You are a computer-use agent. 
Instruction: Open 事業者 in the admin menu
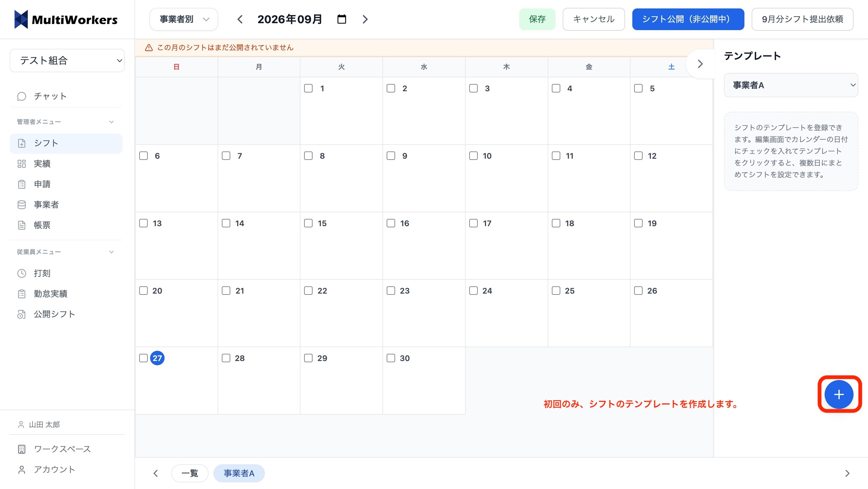click(66, 205)
